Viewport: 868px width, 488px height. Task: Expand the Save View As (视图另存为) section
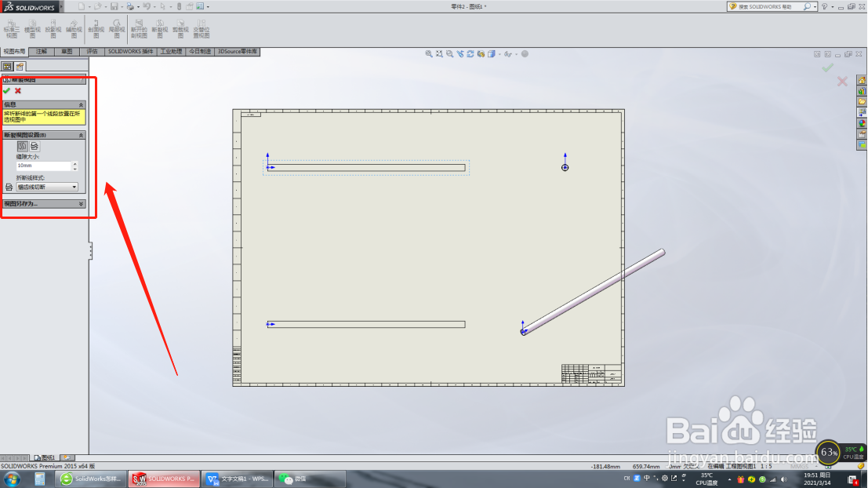coord(81,204)
